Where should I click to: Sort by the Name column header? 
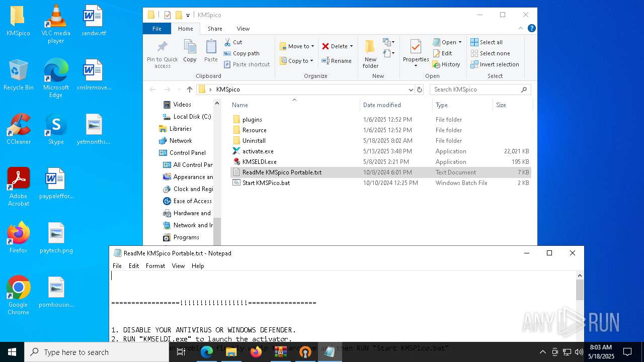(295, 105)
